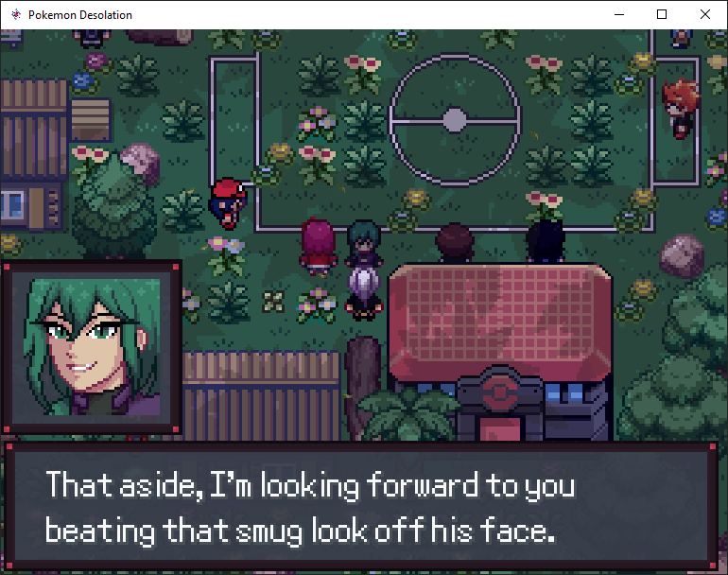Screen dimensions: 728x575
Task: Click the small sparkle item on the grass
Action: tap(273, 302)
